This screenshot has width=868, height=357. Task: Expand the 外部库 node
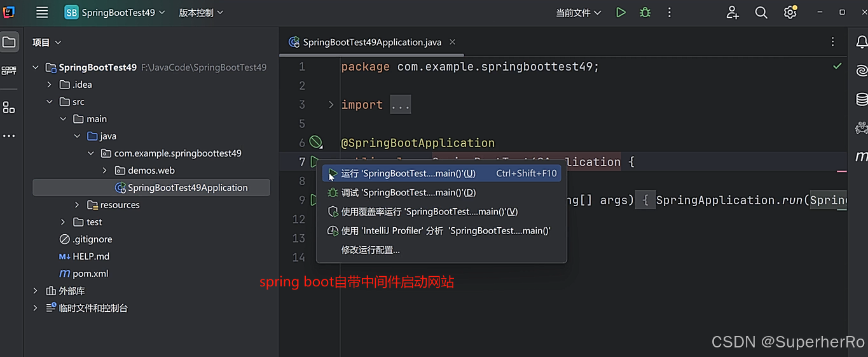(36, 291)
